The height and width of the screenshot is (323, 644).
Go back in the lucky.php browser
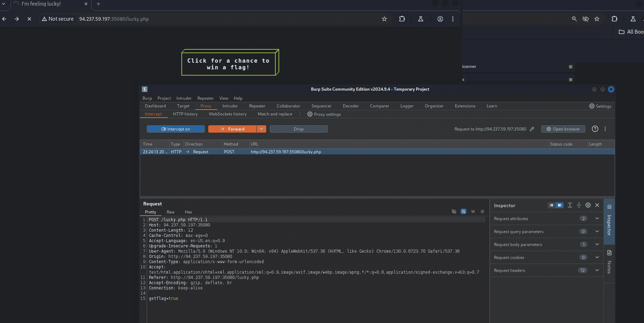pos(4,19)
